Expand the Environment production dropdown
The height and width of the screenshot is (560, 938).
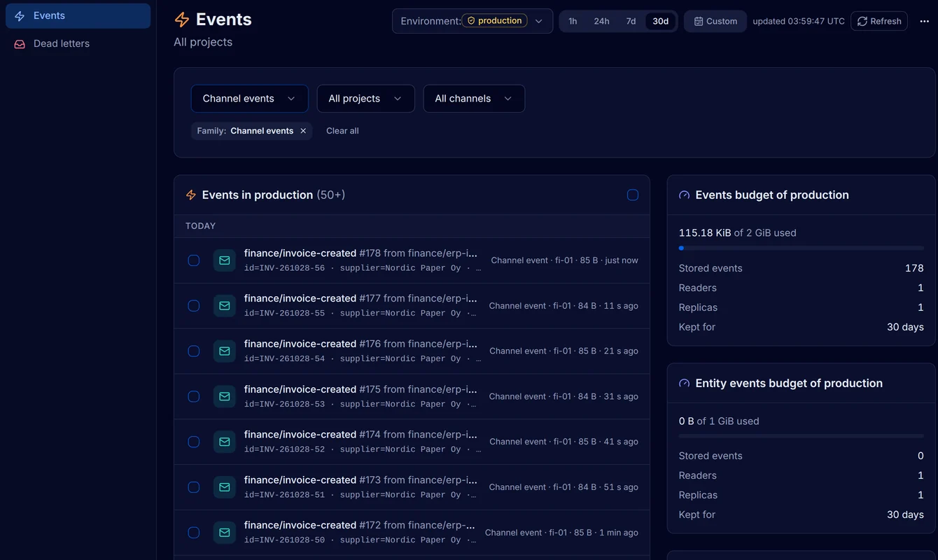pyautogui.click(x=472, y=21)
